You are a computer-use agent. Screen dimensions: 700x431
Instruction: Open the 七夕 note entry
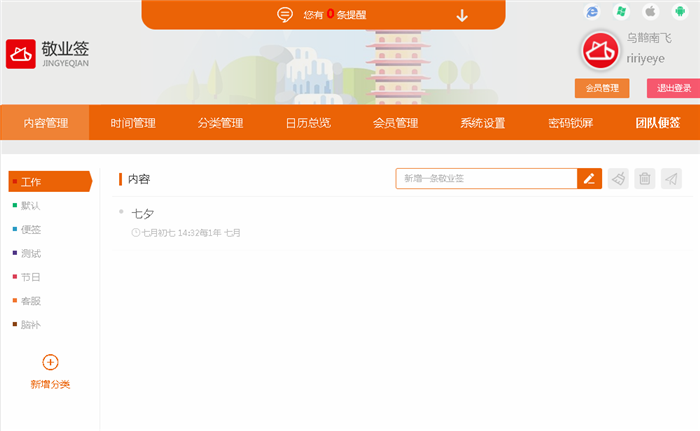coord(143,213)
